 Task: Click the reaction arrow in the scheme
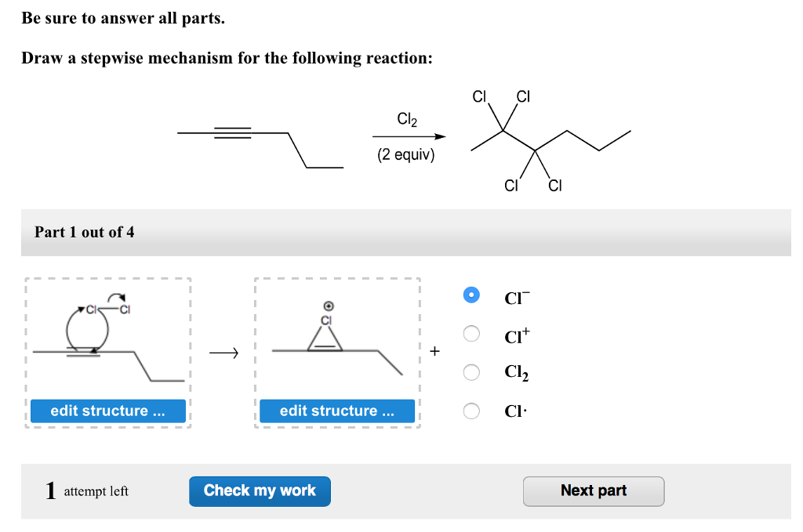408,136
